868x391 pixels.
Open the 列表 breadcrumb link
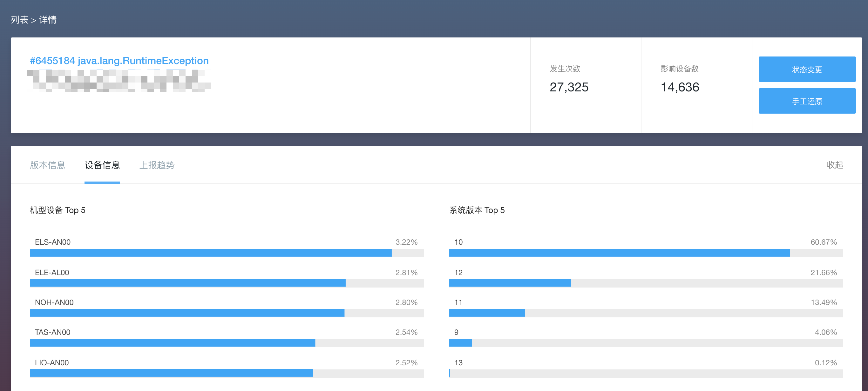point(20,20)
